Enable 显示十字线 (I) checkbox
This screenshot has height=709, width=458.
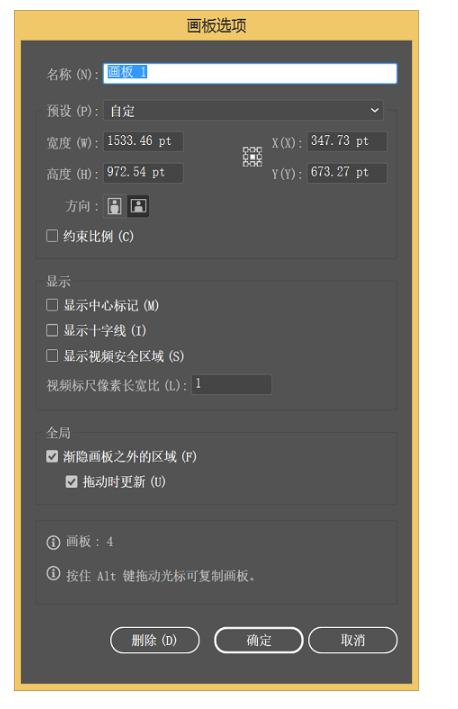coord(52,330)
